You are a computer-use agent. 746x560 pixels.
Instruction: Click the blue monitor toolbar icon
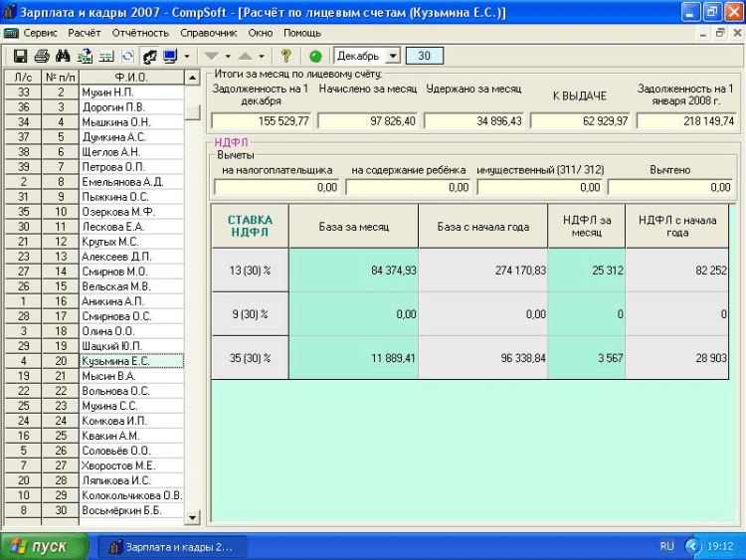click(x=170, y=56)
